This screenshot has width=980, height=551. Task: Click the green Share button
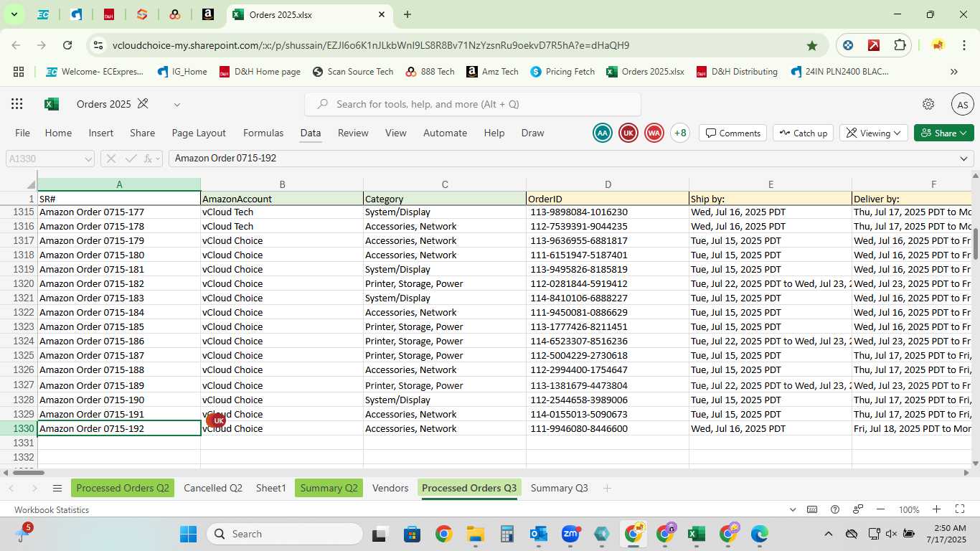pyautogui.click(x=944, y=133)
